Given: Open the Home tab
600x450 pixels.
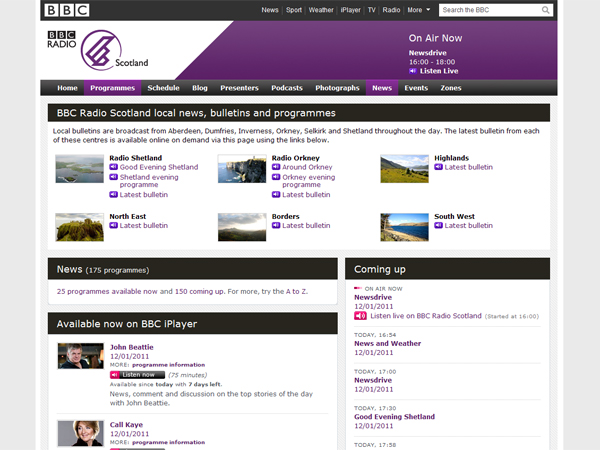Looking at the screenshot, I should pos(67,88).
